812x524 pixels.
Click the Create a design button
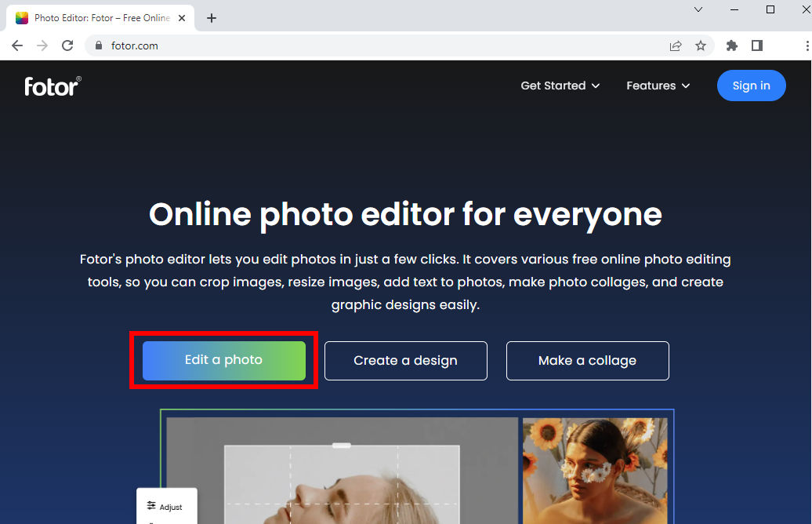pyautogui.click(x=405, y=361)
